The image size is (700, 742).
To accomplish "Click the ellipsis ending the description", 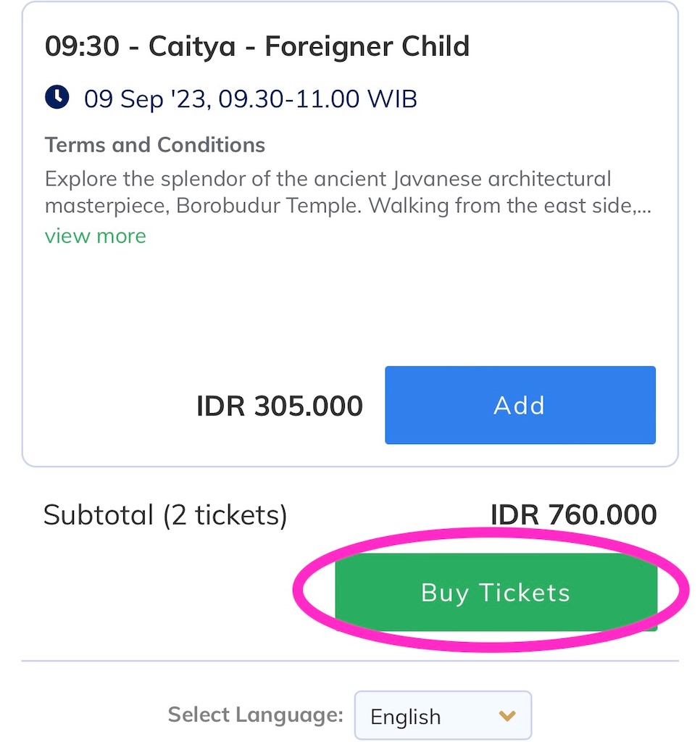I will click(x=643, y=208).
